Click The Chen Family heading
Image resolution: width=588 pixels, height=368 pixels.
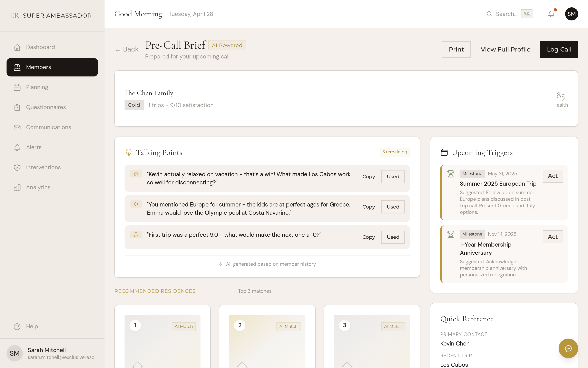[149, 93]
